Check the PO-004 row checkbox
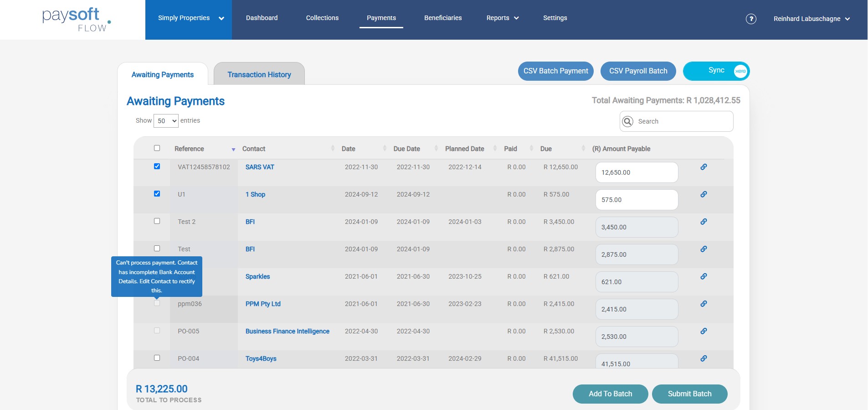Image resolution: width=868 pixels, height=410 pixels. tap(157, 358)
